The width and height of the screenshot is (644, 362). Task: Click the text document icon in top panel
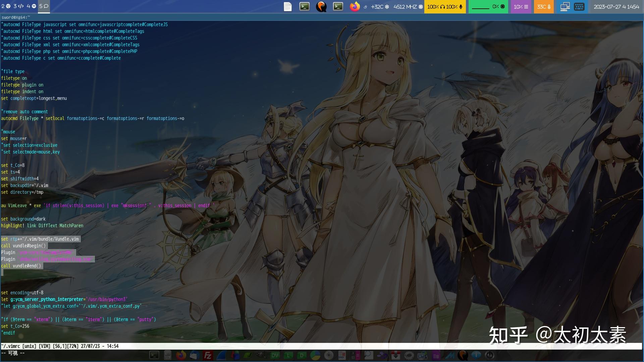pyautogui.click(x=288, y=6)
